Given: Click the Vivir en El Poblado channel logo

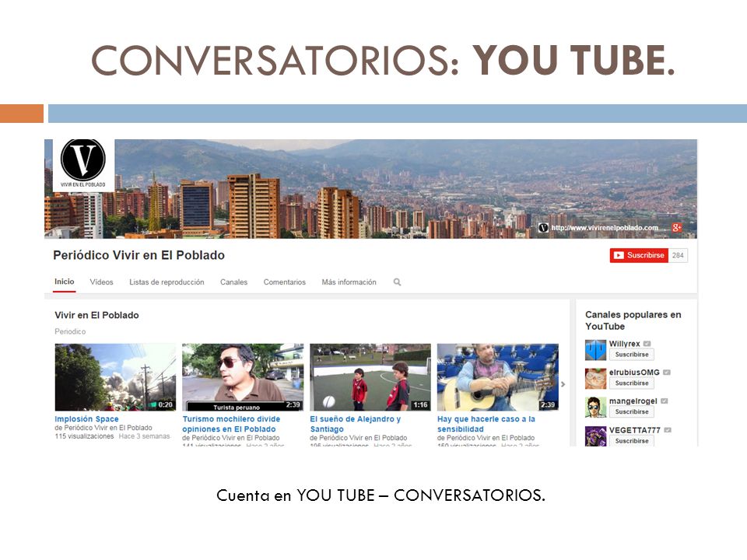Looking at the screenshot, I should tap(83, 165).
